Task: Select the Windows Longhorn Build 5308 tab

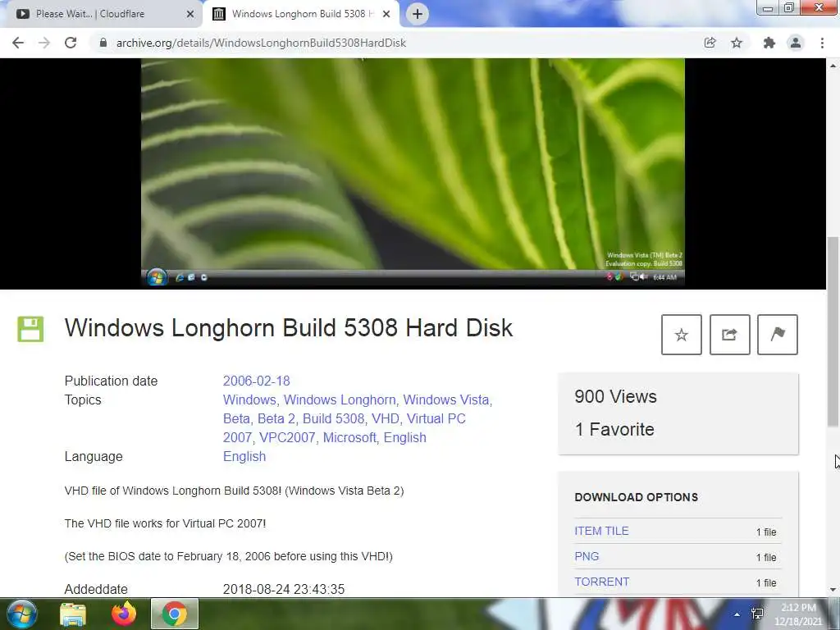Action: 300,14
